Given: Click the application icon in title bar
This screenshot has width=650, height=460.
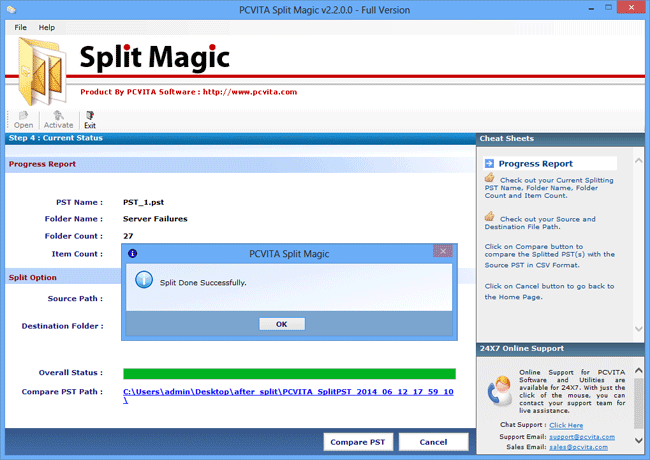Looking at the screenshot, I should coord(11,10).
